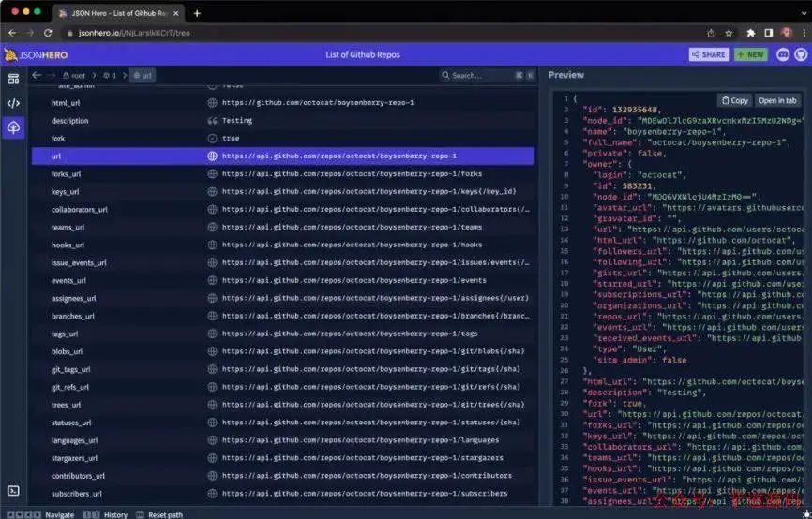The height and width of the screenshot is (519, 812).
Task: Select the stargazers_url tree row
Action: pos(283,458)
